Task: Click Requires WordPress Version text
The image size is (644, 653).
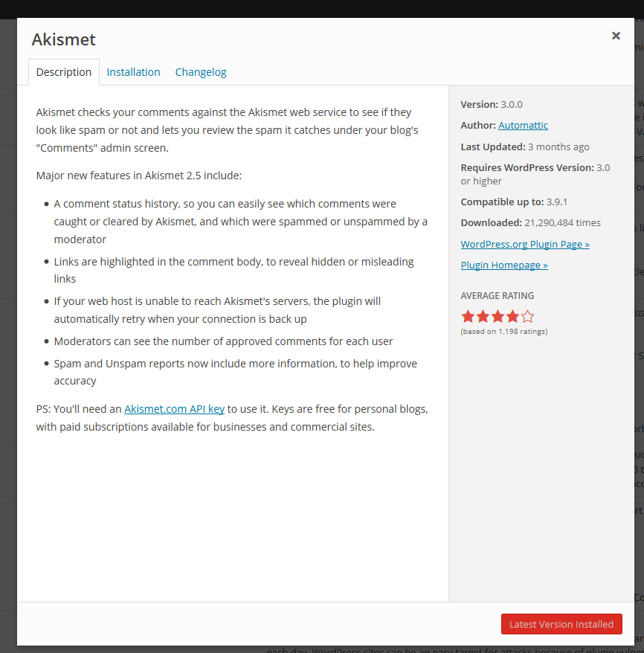Action: click(535, 175)
